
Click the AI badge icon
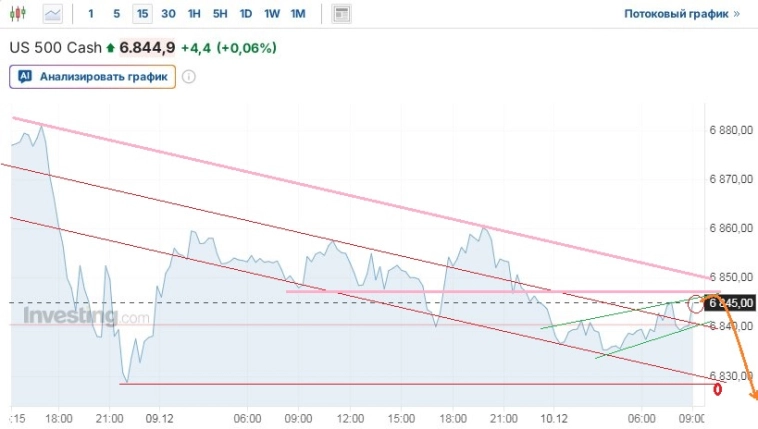click(25, 76)
